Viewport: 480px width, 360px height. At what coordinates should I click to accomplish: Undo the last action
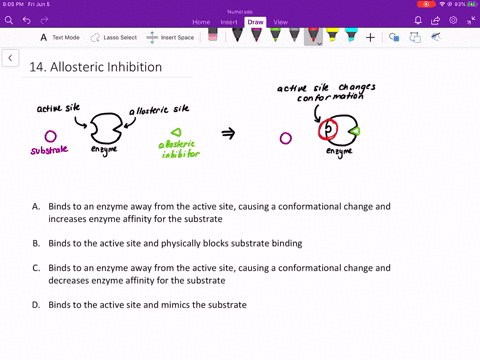[27, 21]
